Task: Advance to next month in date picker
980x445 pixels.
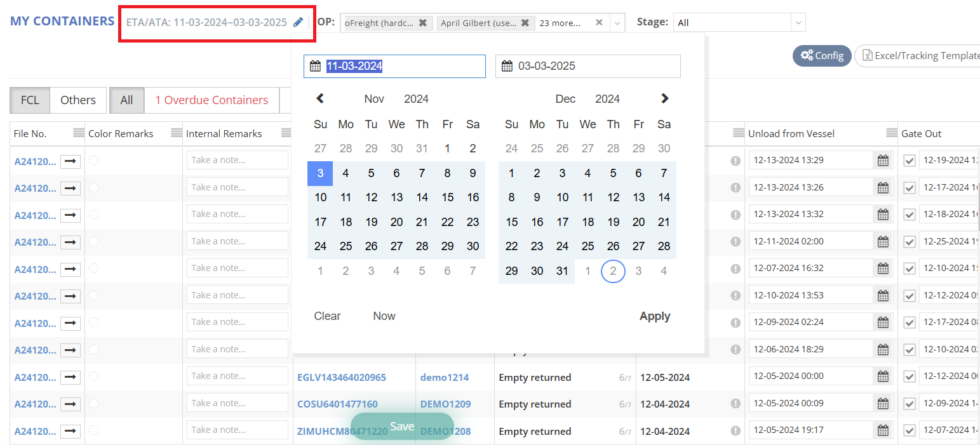Action: 664,98
